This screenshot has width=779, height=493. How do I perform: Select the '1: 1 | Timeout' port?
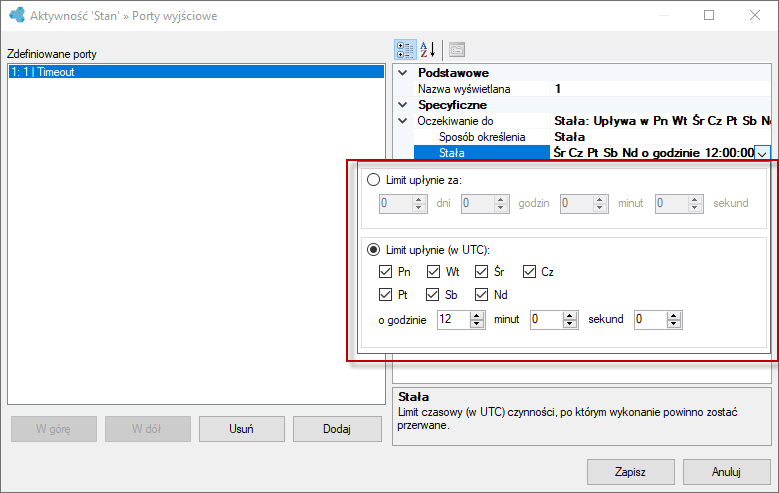coord(196,72)
